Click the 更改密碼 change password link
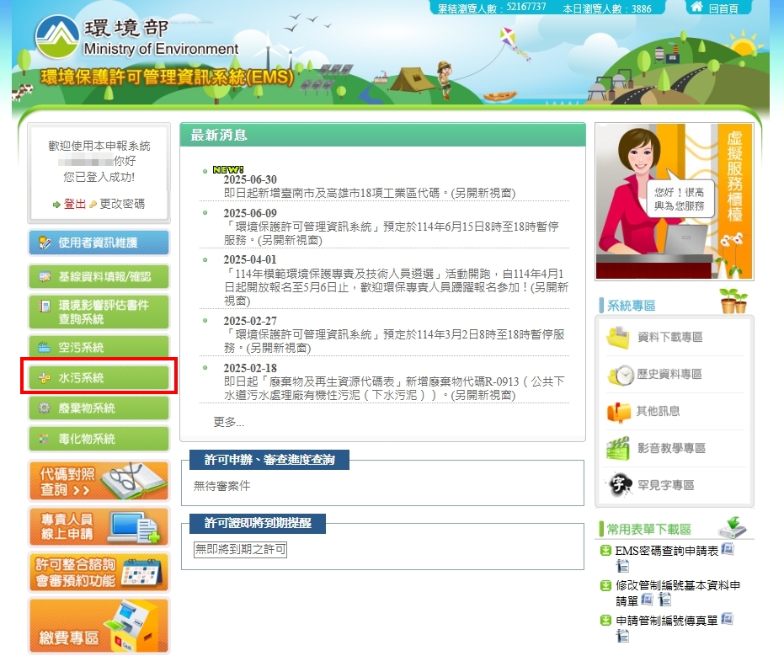Image resolution: width=784 pixels, height=672 pixels. pyautogui.click(x=122, y=204)
